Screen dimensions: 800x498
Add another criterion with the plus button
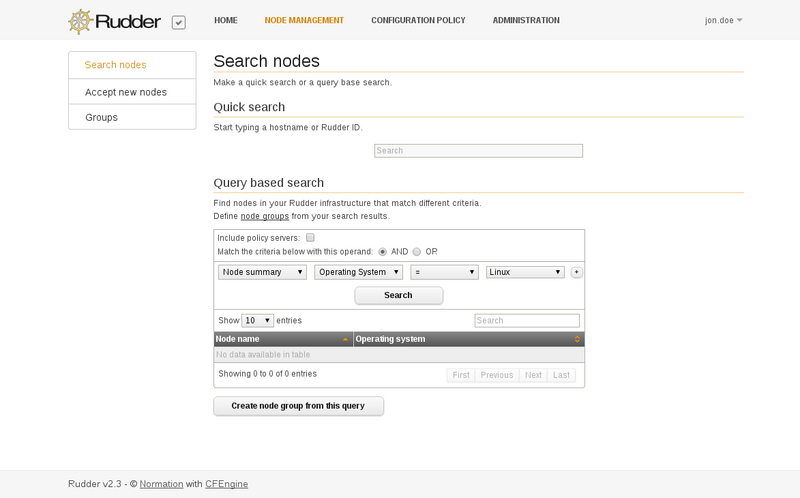click(x=577, y=272)
